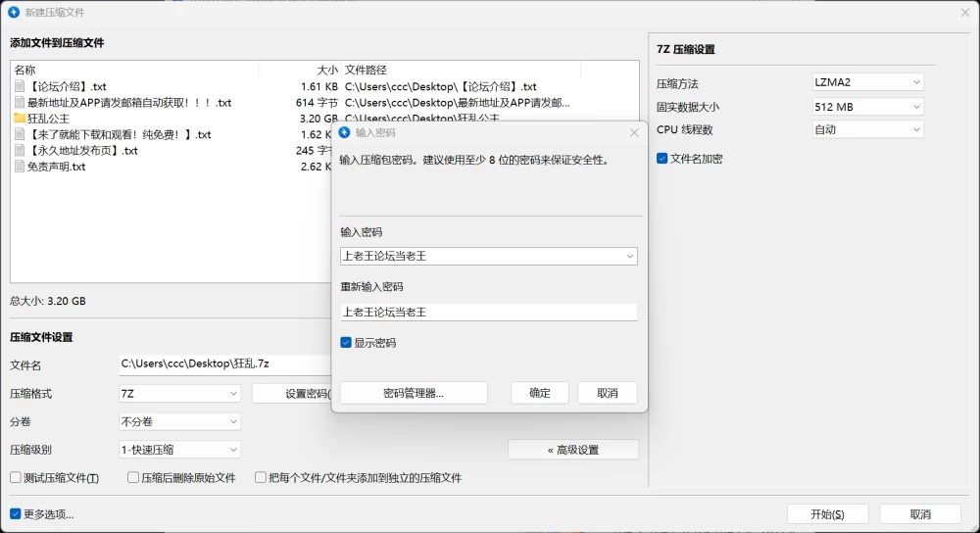Open the CPU 线程数 自动 dropdown
980x533 pixels.
click(867, 129)
